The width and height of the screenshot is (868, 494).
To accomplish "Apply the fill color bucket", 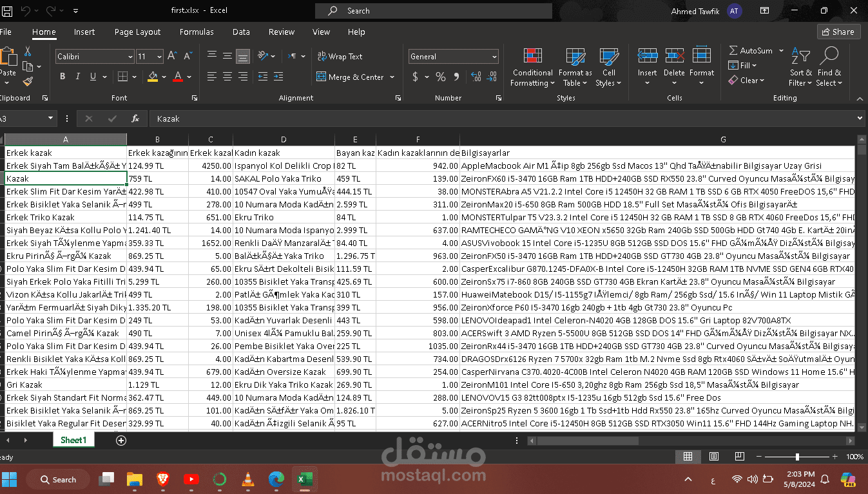I will (153, 77).
